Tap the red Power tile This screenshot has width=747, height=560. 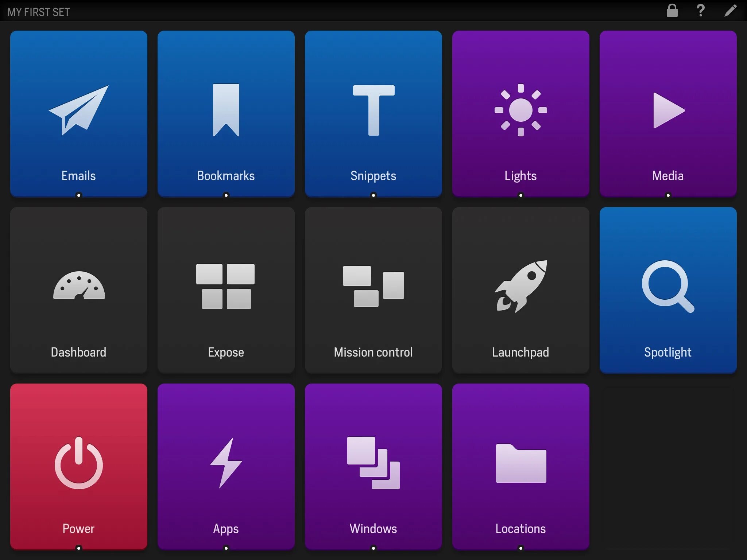pos(78,466)
